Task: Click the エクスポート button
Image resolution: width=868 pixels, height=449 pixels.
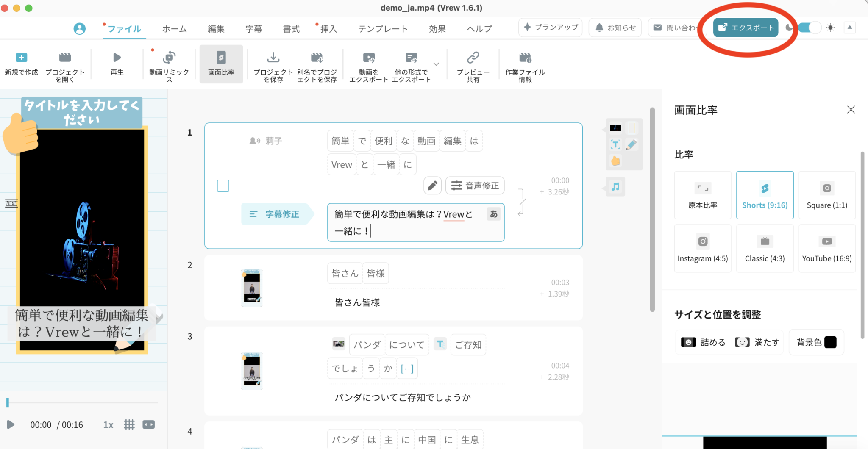Action: [746, 28]
